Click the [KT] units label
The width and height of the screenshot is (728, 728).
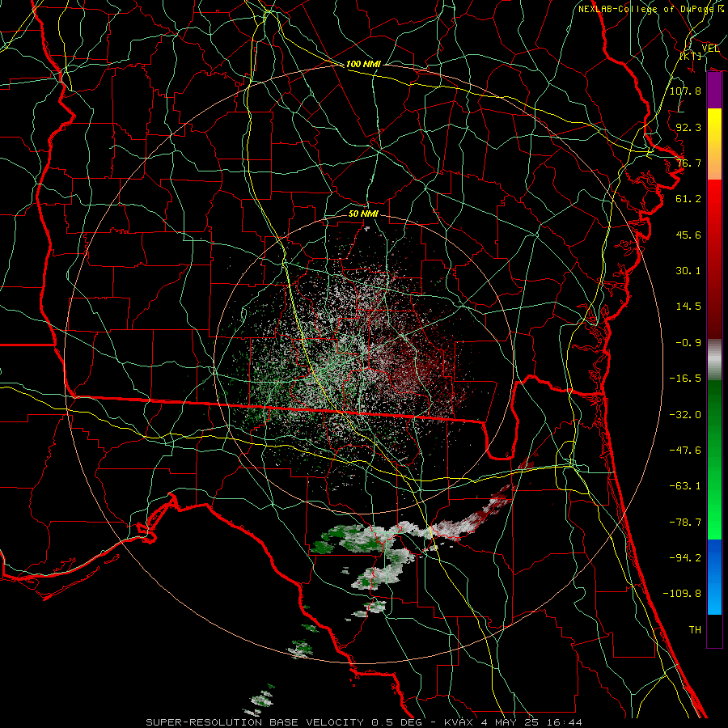[x=691, y=56]
